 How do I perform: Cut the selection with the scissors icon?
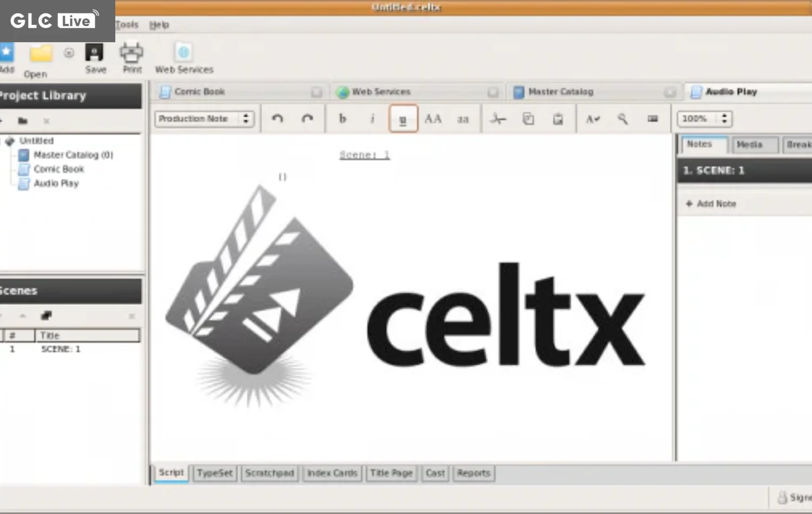(x=498, y=119)
